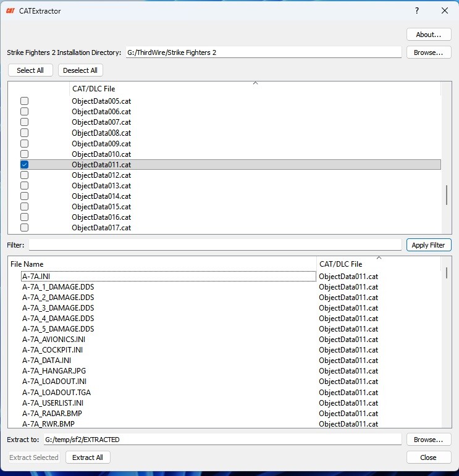The image size is (459, 476).
Task: Check the ObjectData009.cat checkbox
Action: (x=24, y=143)
